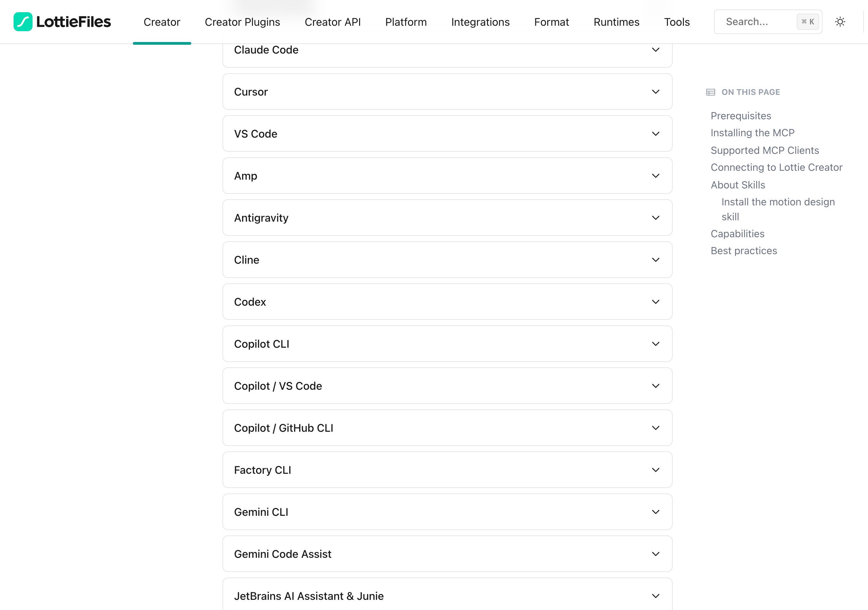Open the Tools tab

pos(677,22)
